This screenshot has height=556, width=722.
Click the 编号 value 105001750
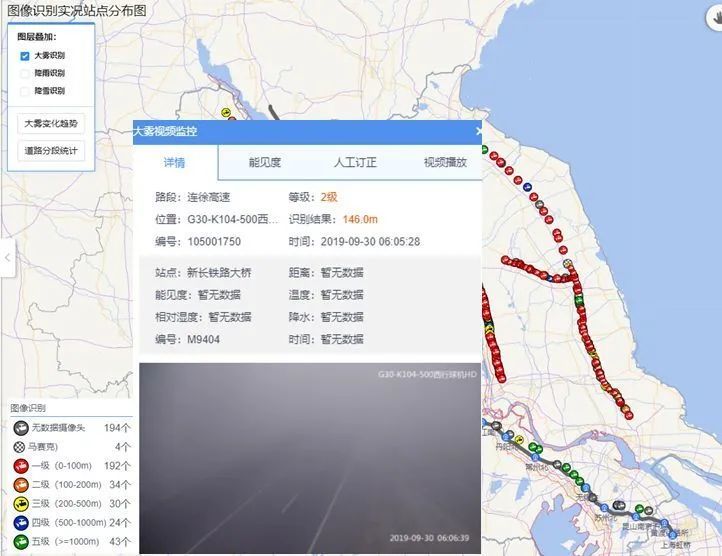point(214,241)
